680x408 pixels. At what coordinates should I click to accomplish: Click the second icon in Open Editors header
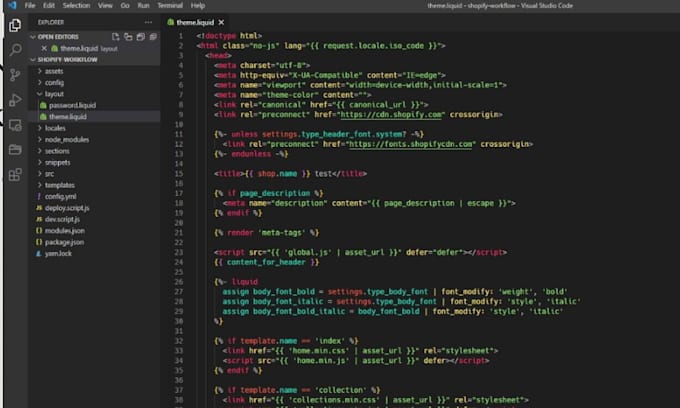[128, 37]
